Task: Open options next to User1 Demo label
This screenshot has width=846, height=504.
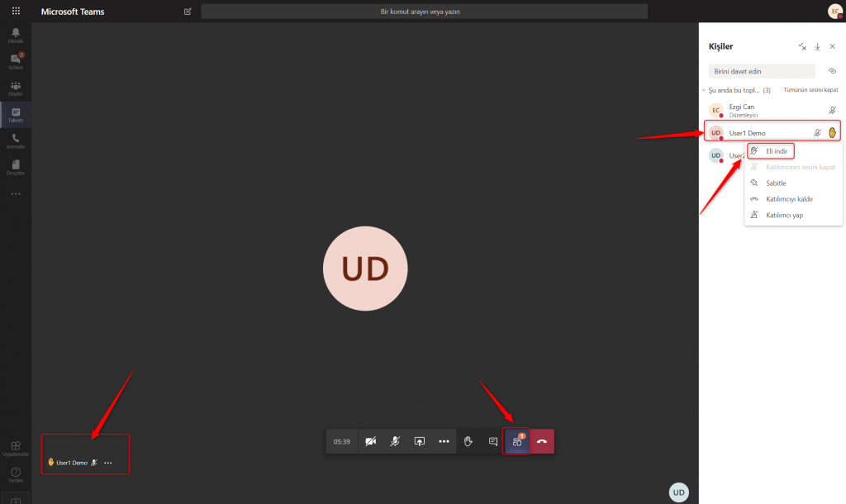Action: (108, 463)
